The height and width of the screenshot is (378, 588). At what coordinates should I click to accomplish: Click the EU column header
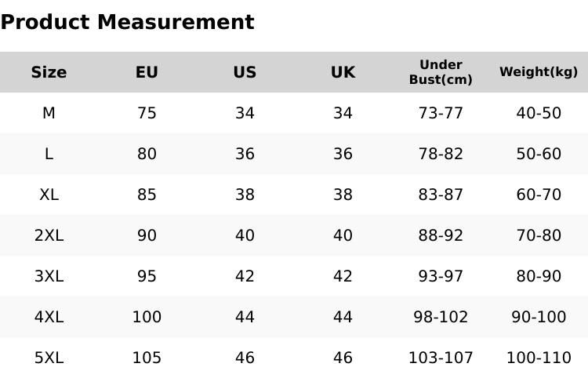[147, 72]
